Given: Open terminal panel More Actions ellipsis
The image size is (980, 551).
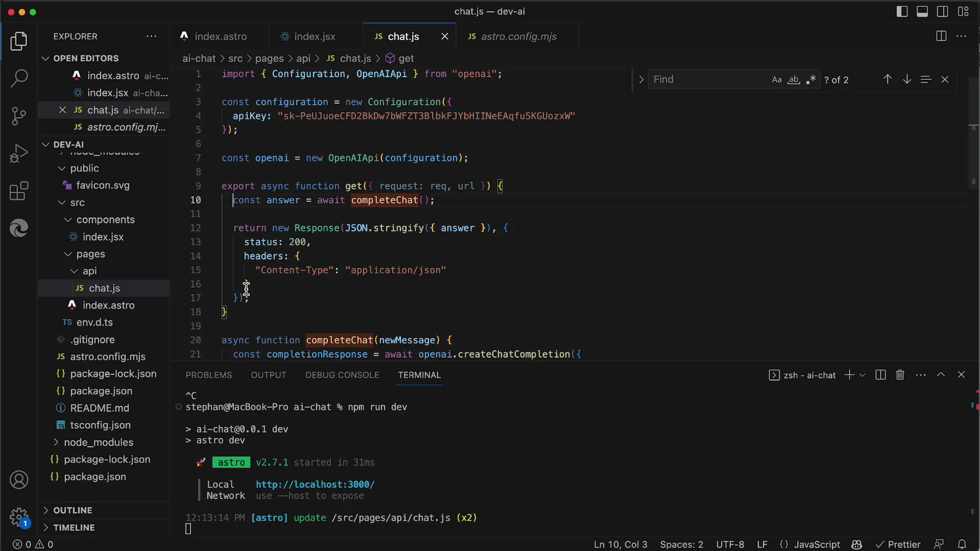Looking at the screenshot, I should (x=921, y=375).
